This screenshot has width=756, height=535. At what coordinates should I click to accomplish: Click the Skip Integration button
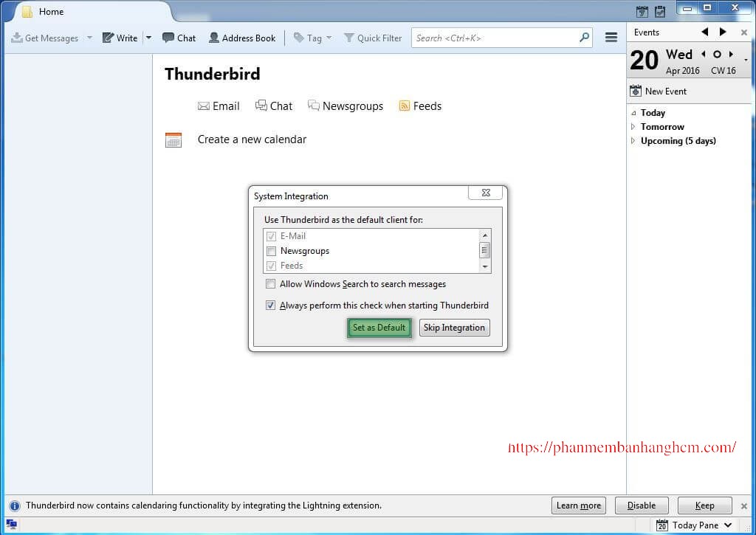[454, 328]
